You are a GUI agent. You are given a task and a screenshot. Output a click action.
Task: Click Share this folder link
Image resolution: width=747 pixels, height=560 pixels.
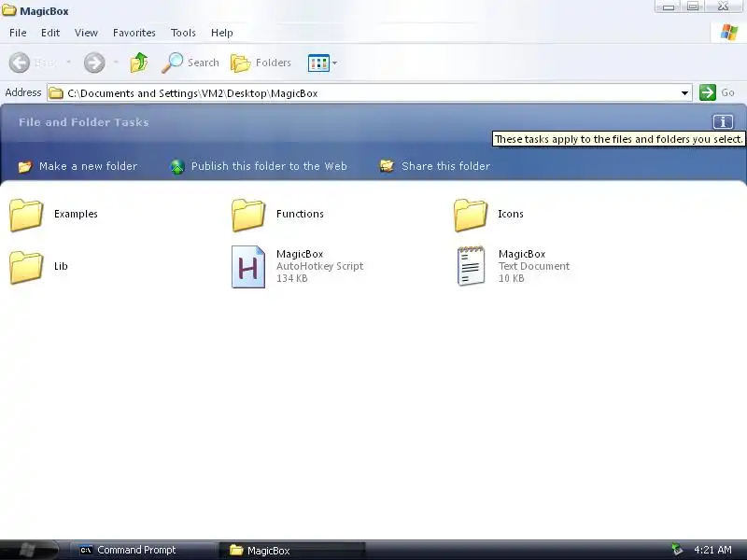446,166
